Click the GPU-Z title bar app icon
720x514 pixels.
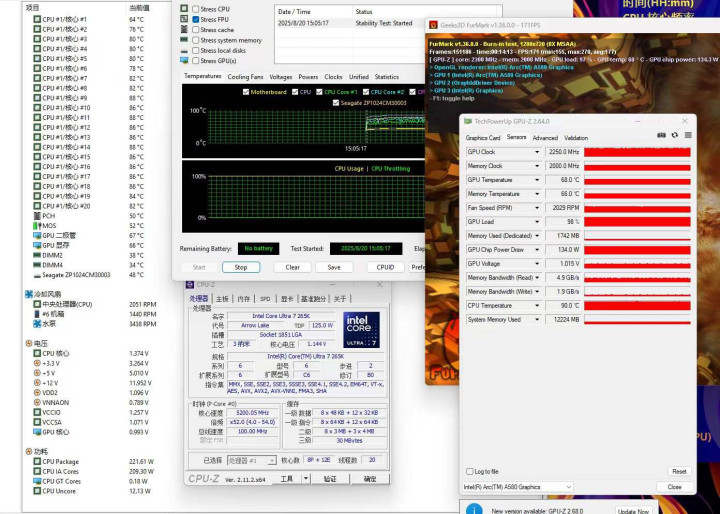pos(468,121)
